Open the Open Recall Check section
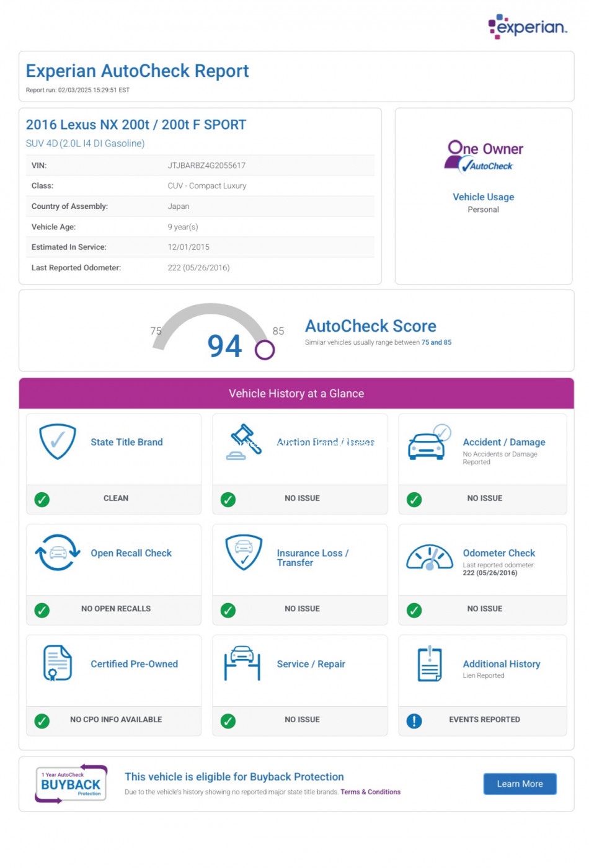589x868 pixels. click(x=131, y=553)
